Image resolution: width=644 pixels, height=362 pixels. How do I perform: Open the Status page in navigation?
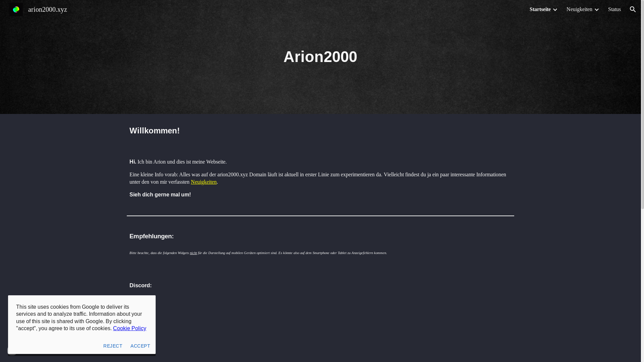(614, 9)
